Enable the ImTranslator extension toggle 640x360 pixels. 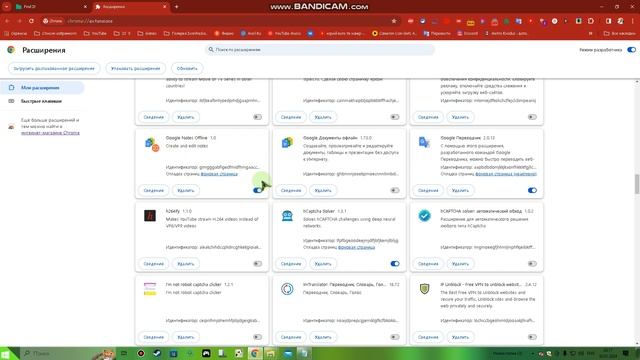click(395, 337)
